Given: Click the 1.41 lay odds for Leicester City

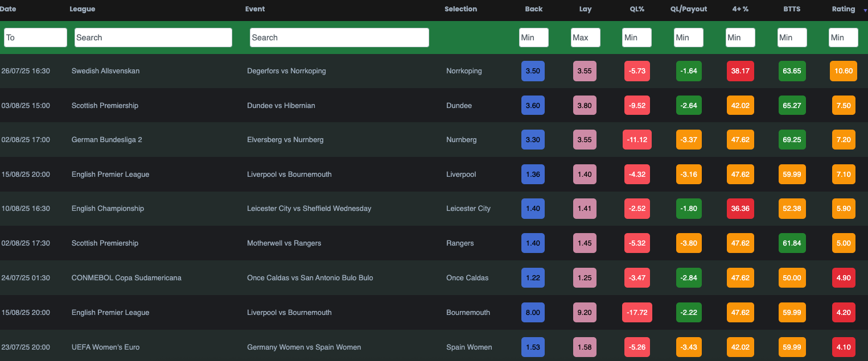Looking at the screenshot, I should (585, 209).
